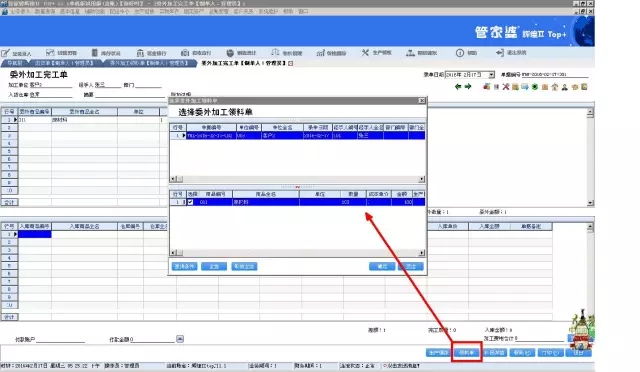Toggle the selection checkbox for item 001
640x372 pixels.
coord(190,202)
